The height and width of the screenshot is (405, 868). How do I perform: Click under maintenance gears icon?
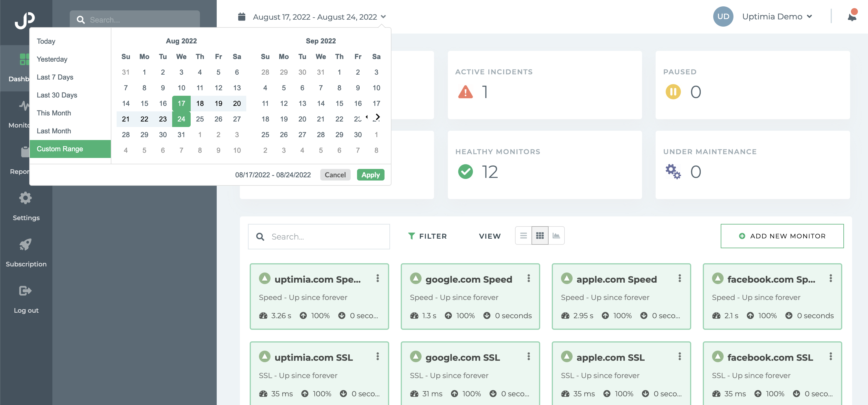coord(673,172)
